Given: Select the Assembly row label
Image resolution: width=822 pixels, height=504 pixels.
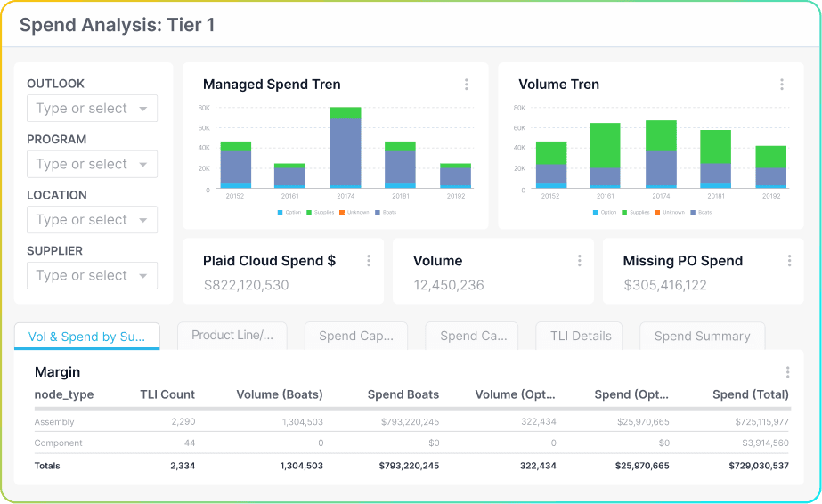Looking at the screenshot, I should pos(54,422).
